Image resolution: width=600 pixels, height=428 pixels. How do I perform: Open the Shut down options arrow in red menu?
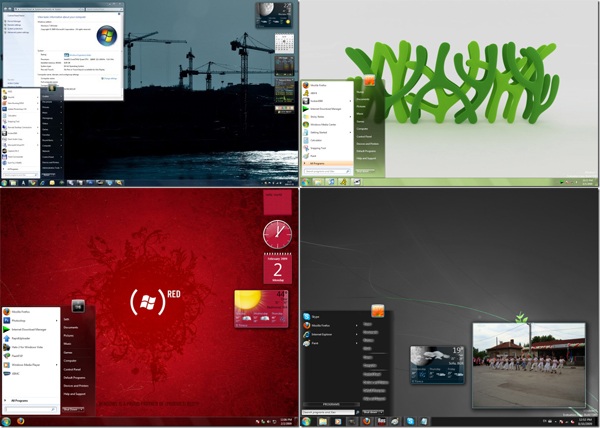(82, 409)
